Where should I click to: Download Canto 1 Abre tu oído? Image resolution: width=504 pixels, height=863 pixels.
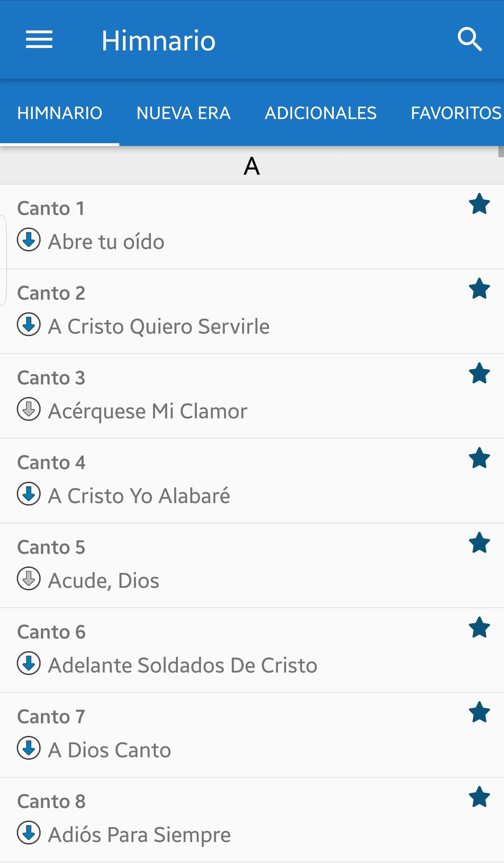point(29,240)
